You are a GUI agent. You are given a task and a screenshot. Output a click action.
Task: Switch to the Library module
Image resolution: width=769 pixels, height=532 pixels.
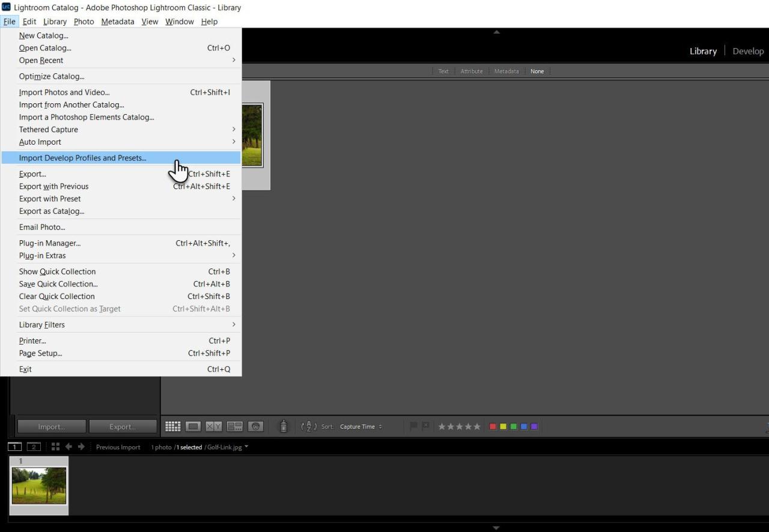point(703,51)
